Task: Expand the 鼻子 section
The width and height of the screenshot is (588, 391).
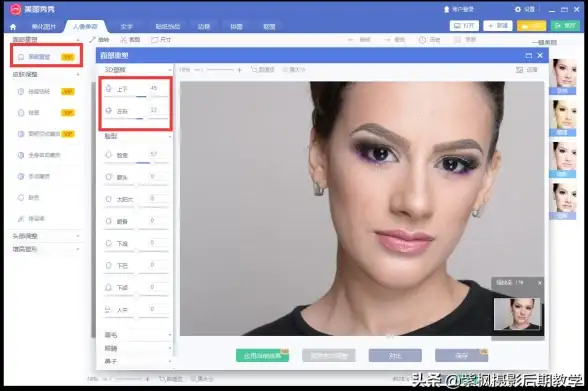Action: point(170,361)
